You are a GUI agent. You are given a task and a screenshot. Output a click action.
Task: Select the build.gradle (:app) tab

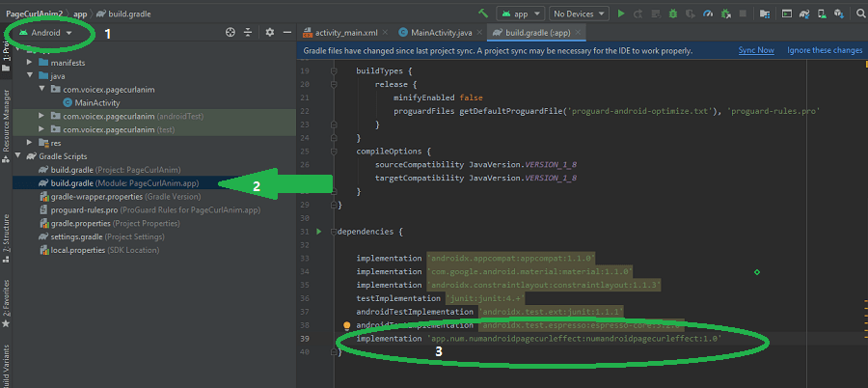tap(537, 33)
